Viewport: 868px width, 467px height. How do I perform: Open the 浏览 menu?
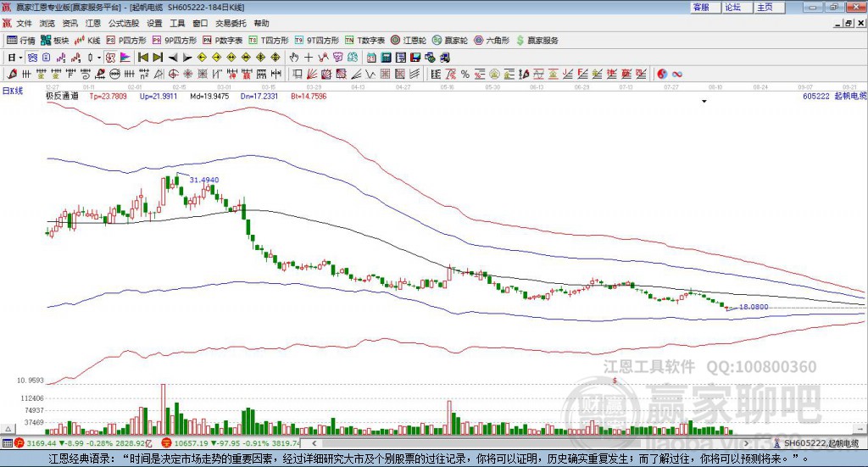click(x=47, y=23)
